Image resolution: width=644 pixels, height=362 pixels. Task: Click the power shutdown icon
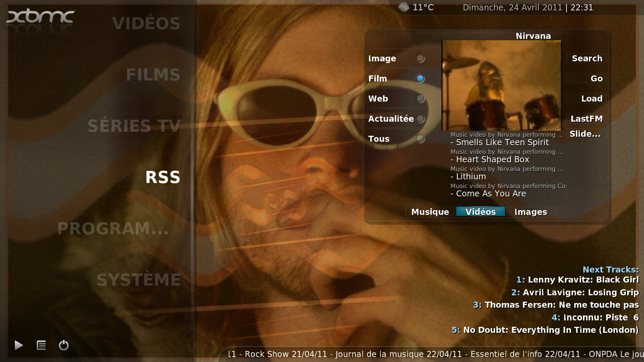pos(64,345)
